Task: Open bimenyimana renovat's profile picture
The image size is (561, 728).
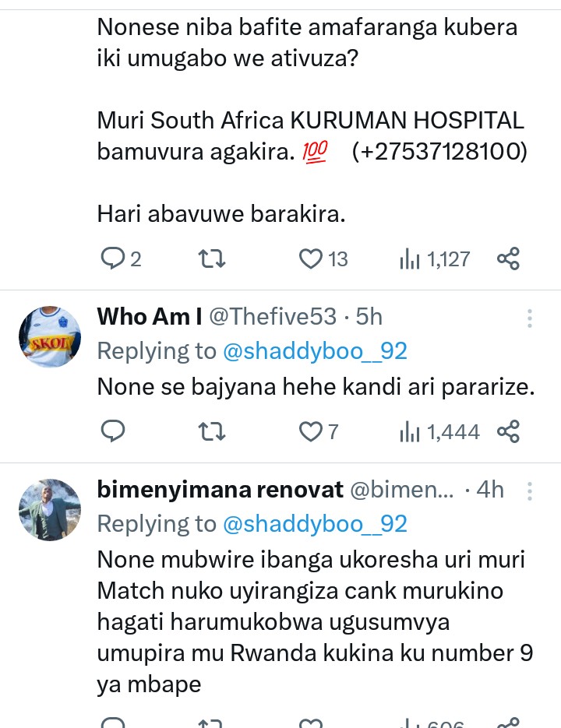Action: [x=50, y=510]
